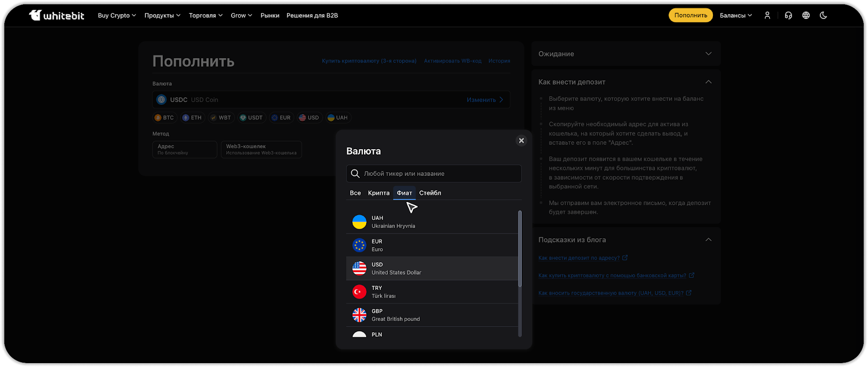The width and height of the screenshot is (868, 367).
Task: Open the Балансы dropdown
Action: click(736, 15)
